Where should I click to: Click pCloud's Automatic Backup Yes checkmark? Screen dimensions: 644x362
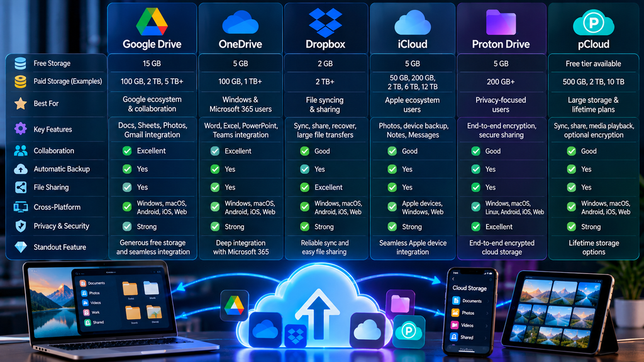571,169
